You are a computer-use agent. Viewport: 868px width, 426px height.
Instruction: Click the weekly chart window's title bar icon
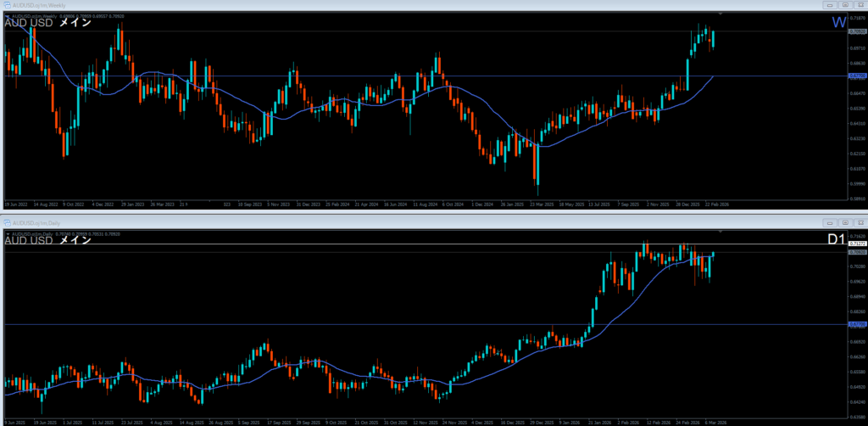click(x=5, y=5)
